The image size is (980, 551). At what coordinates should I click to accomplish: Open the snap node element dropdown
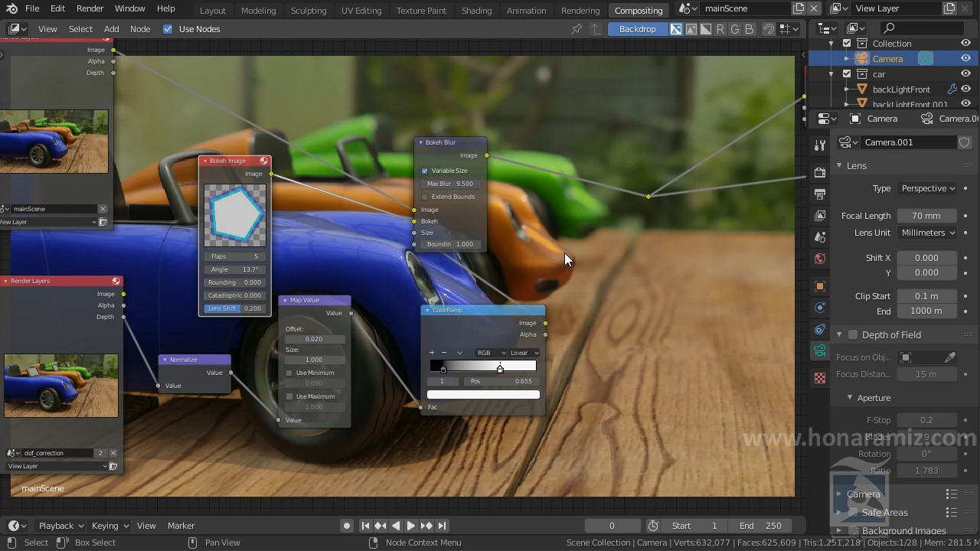789,29
